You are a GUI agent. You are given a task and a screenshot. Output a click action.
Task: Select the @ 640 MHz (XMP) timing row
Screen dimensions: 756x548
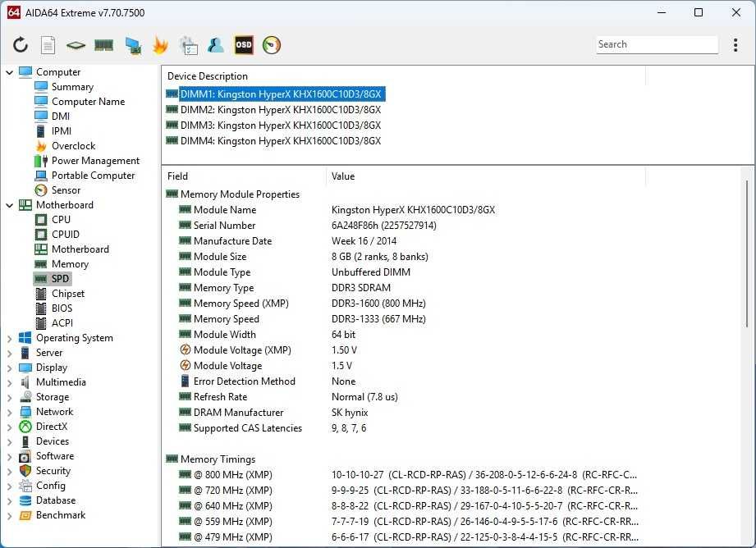[403, 506]
